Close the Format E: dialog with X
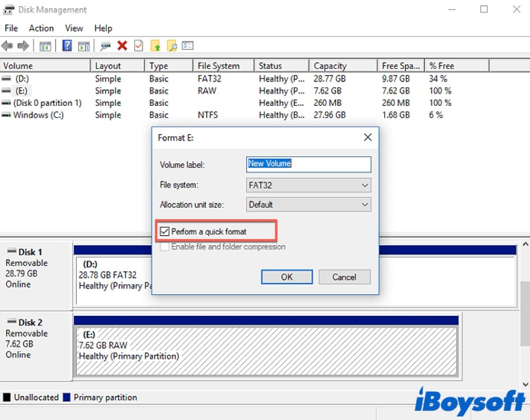The width and height of the screenshot is (530, 420). click(367, 138)
